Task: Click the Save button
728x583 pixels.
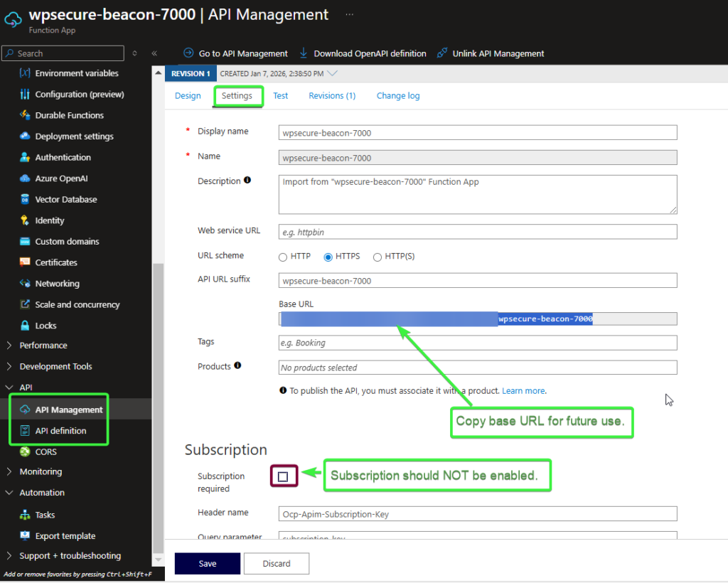Action: pyautogui.click(x=207, y=563)
